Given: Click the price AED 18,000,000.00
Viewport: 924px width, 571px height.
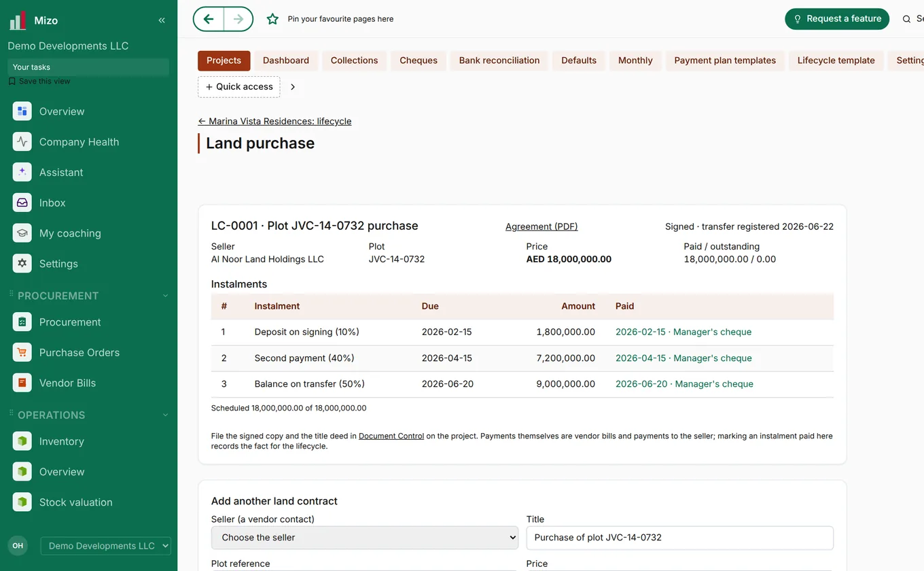Looking at the screenshot, I should [x=569, y=259].
